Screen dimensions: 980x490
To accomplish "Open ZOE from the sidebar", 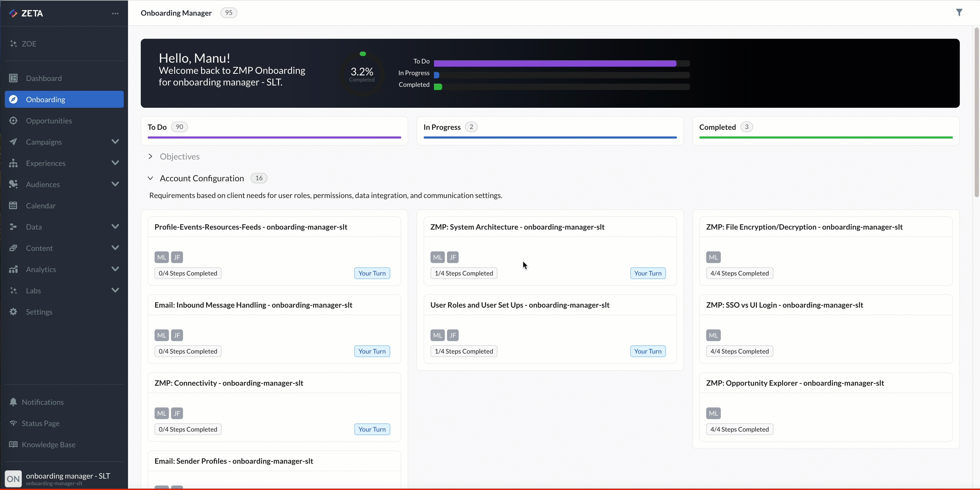I will (x=64, y=44).
